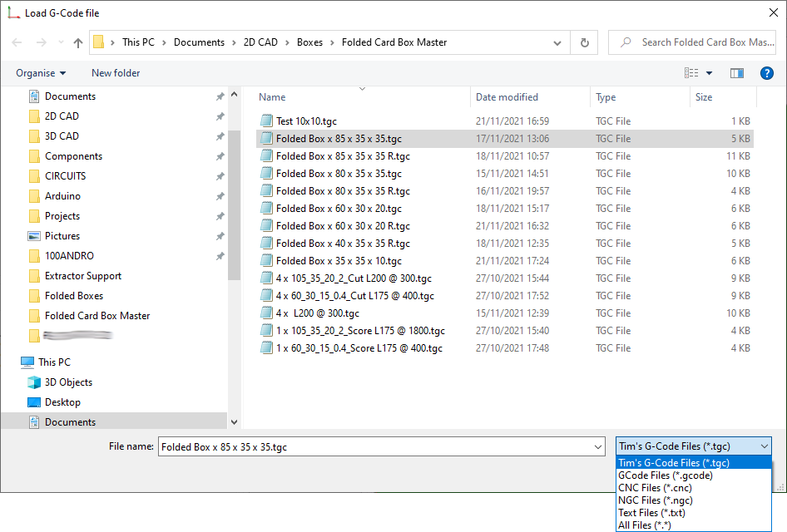Image resolution: width=787 pixels, height=532 pixels.
Task: Open the view options dropdown arrow
Action: click(709, 73)
